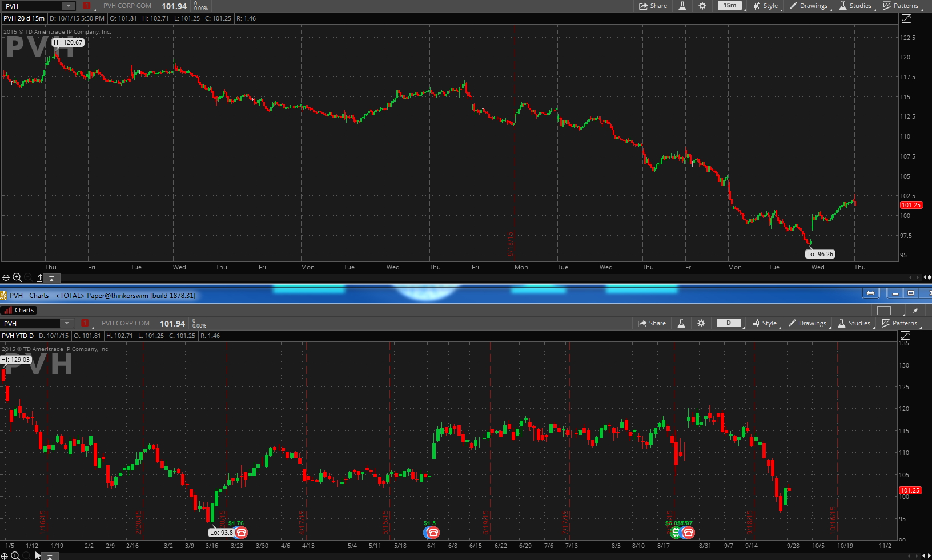Collapse upper chart bottom panel arrow
This screenshot has height=560, width=932.
tap(51, 279)
